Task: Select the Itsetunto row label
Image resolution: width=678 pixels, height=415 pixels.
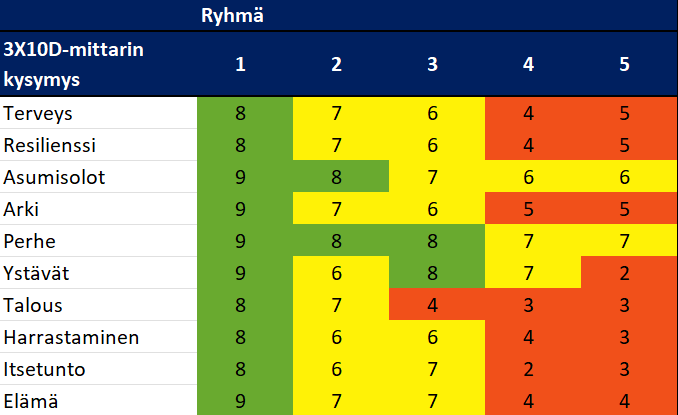Action: (45, 369)
